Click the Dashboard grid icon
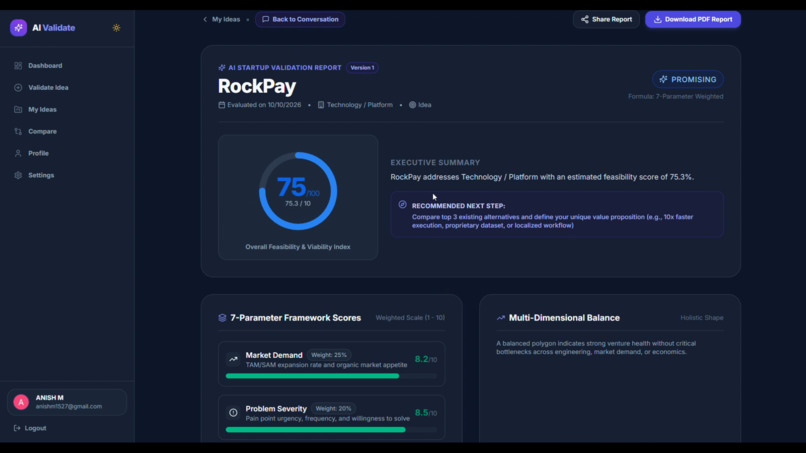The height and width of the screenshot is (453, 806). click(x=18, y=66)
